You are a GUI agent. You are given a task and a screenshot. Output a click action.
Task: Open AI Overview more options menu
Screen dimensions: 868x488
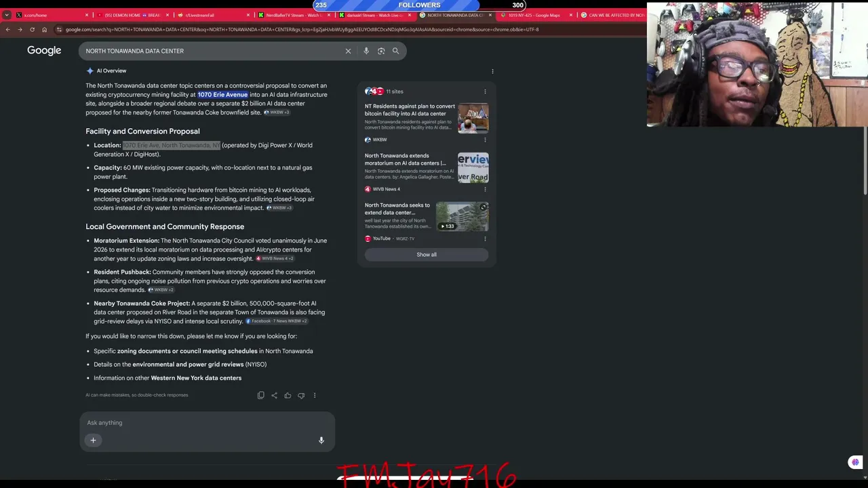coord(492,70)
